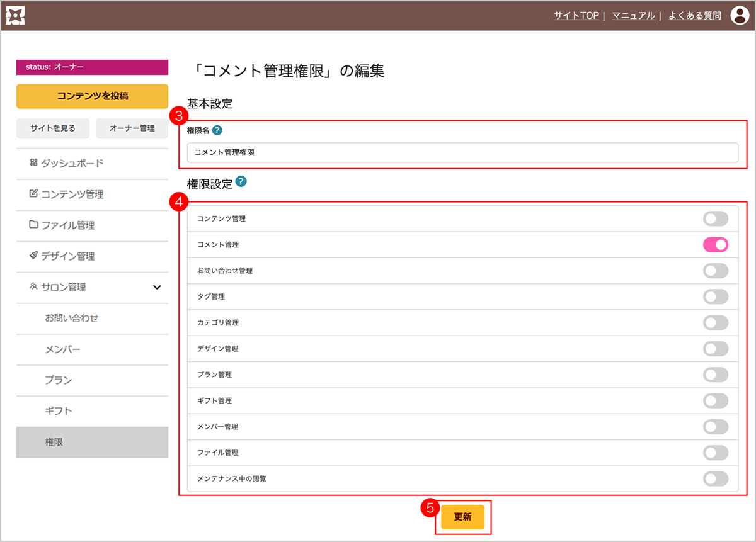The height and width of the screenshot is (542, 756).
Task: Enable the メンテナンス中の閲覧 toggle
Action: click(x=715, y=479)
